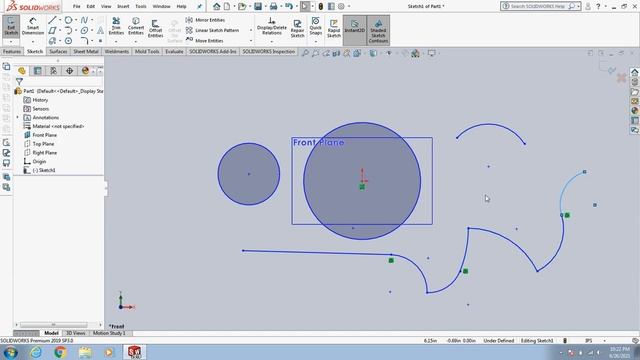Select the Smart Dimension tool
This screenshot has width=640, height=360.
coord(33,27)
